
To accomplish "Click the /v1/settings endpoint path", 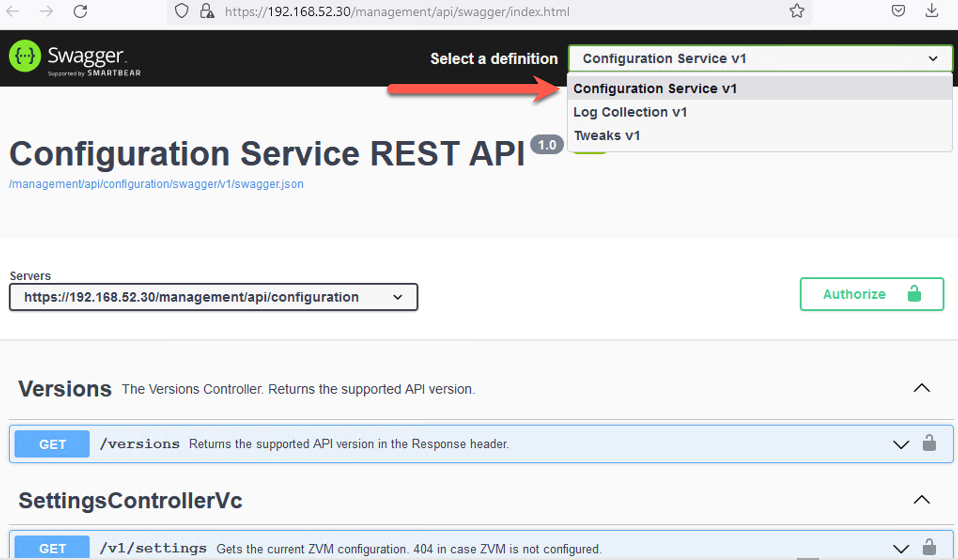I will (153, 549).
